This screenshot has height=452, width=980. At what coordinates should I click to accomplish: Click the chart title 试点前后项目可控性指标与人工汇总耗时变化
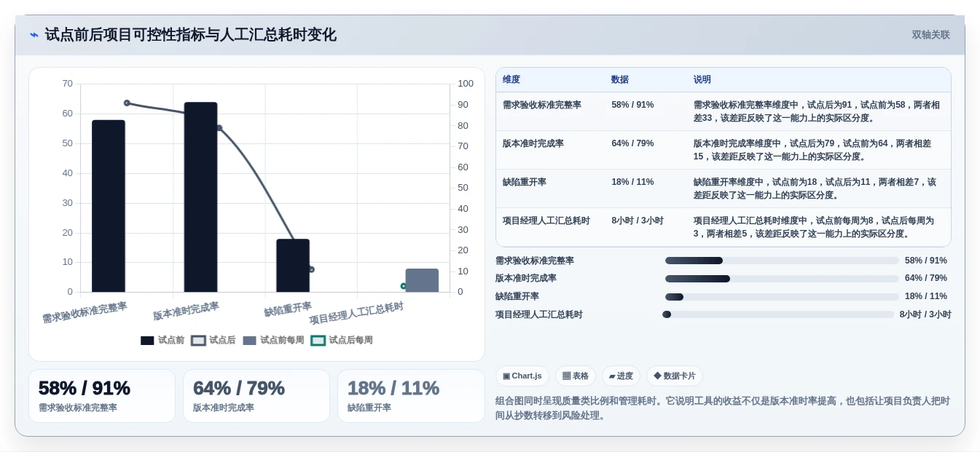coord(191,35)
